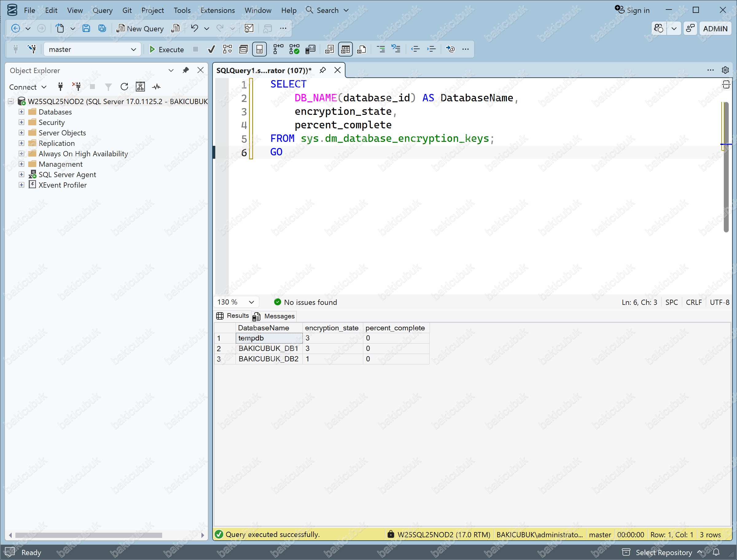Expand the SQL Server Agent node
737x560 pixels.
[x=21, y=174]
